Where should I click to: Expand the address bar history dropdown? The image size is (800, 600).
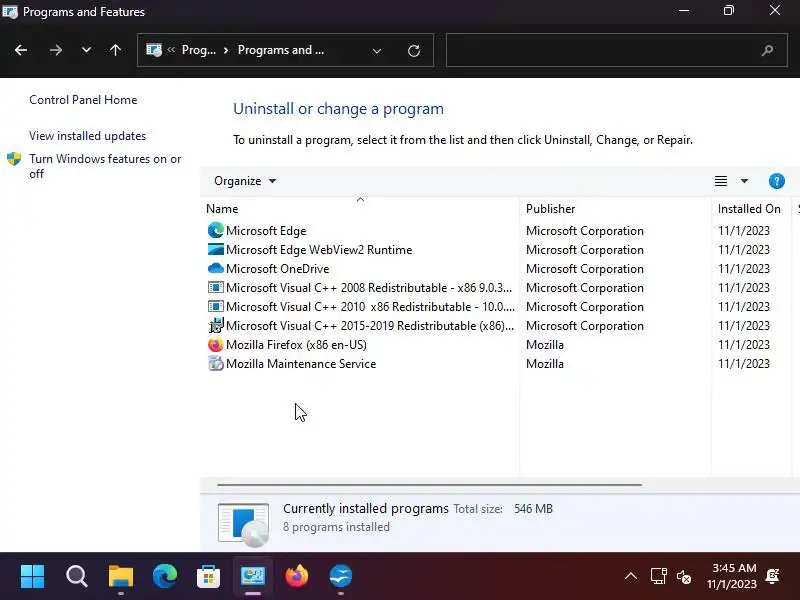(x=377, y=51)
